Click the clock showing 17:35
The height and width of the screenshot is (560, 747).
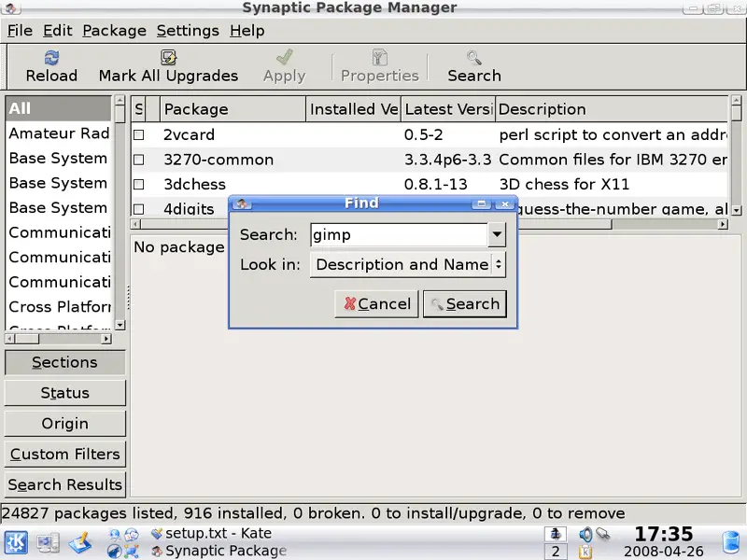pyautogui.click(x=664, y=534)
